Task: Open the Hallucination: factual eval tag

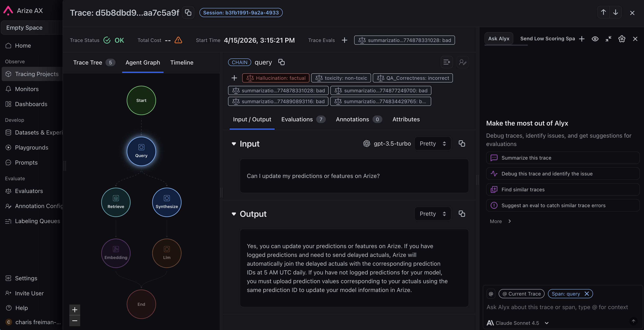Action: 276,78
